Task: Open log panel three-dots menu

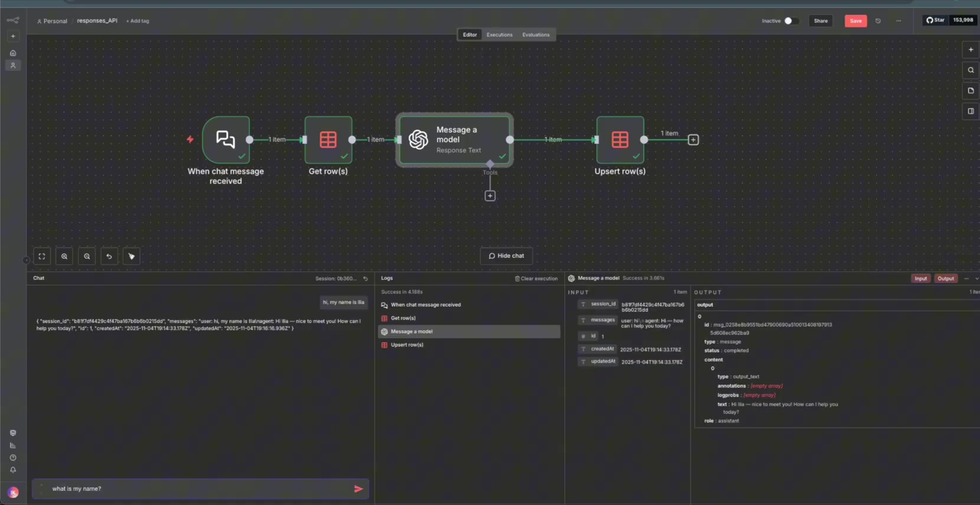Action: pyautogui.click(x=966, y=278)
